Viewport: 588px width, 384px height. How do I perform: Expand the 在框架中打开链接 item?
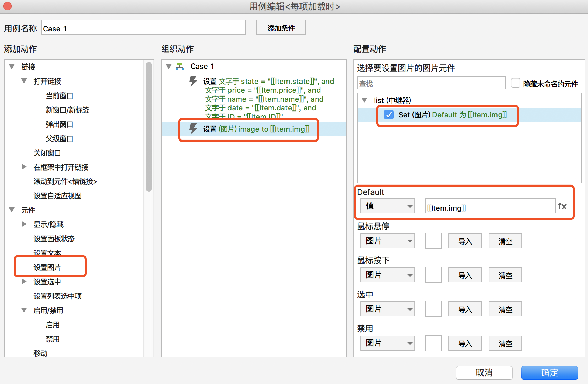pos(24,167)
